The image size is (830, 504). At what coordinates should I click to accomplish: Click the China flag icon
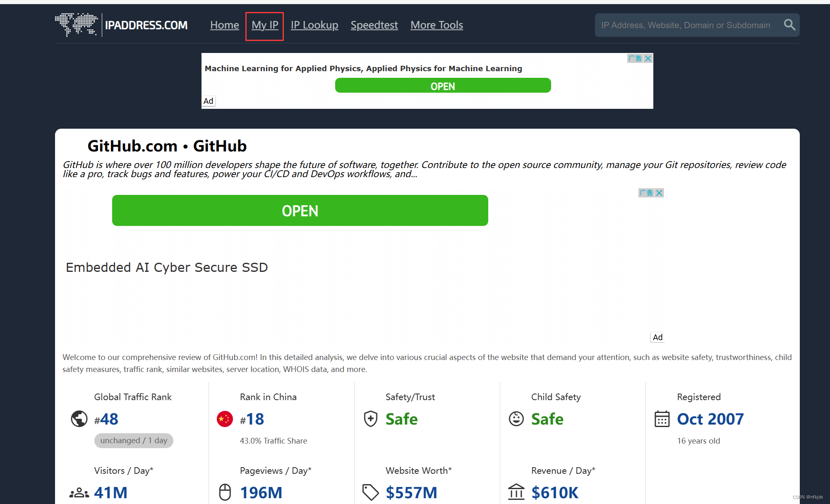click(x=225, y=419)
